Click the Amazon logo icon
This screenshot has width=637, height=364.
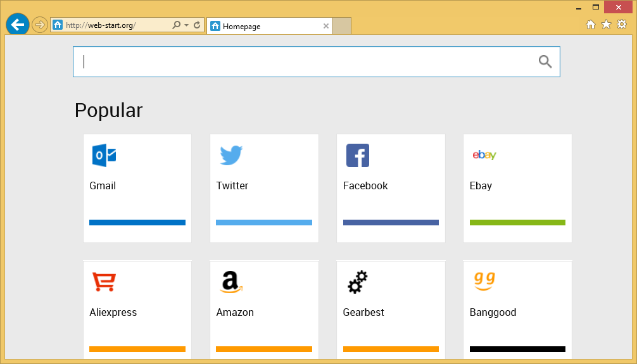231,282
